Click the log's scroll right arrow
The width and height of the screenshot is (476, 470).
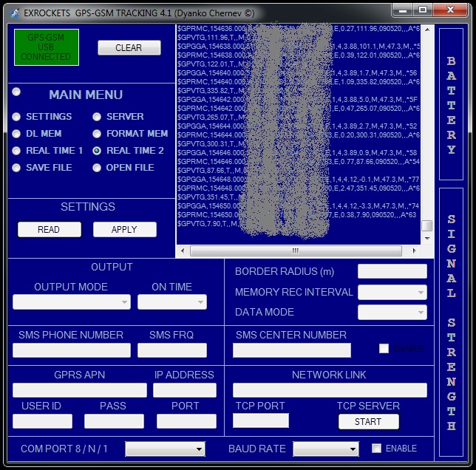tap(414, 251)
